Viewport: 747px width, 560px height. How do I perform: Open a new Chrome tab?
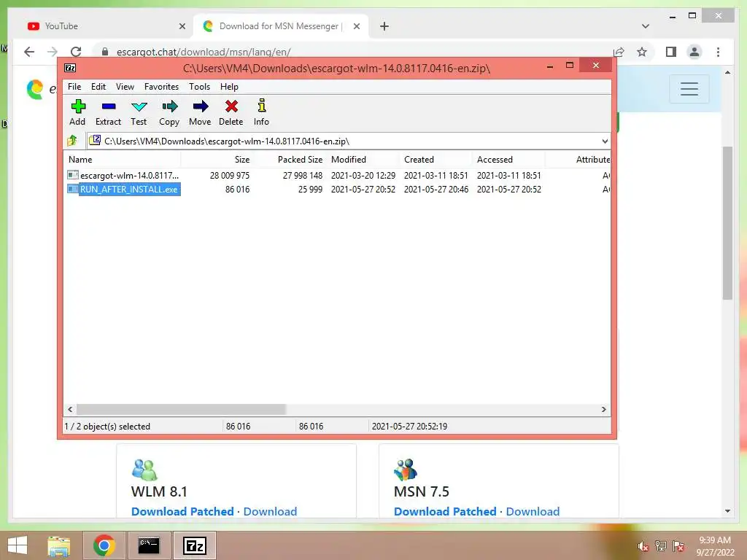(x=384, y=26)
